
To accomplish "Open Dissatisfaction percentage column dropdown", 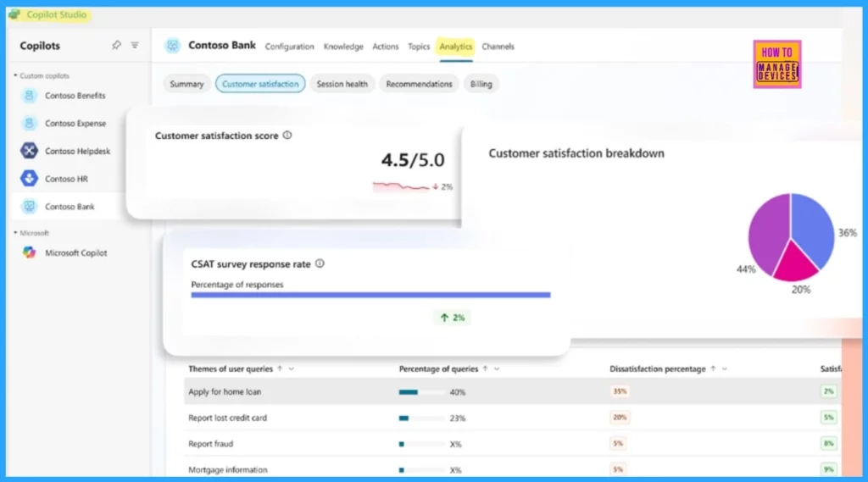I will pyautogui.click(x=724, y=368).
